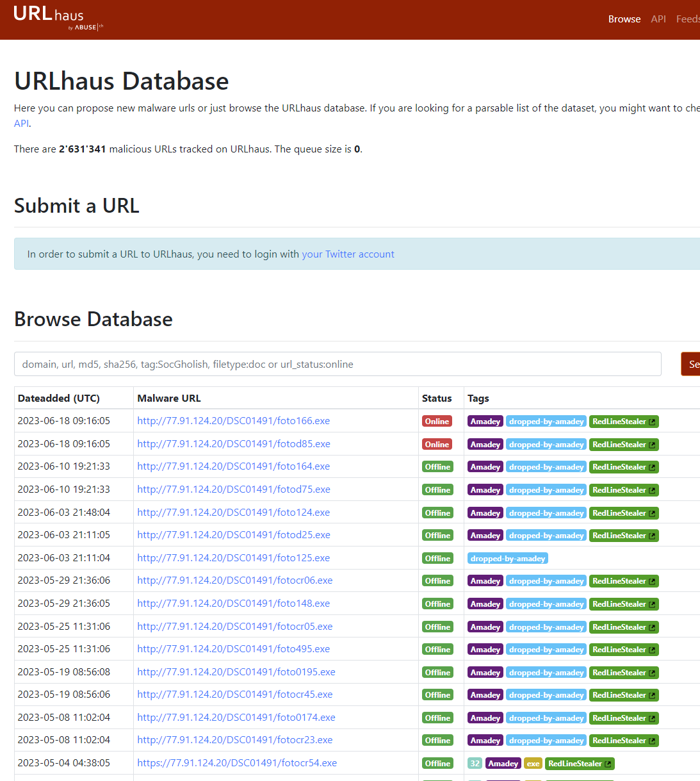Click RedLineStealer external-link tag on foto124.exe row
Image resolution: width=700 pixels, height=781 pixels.
624,513
